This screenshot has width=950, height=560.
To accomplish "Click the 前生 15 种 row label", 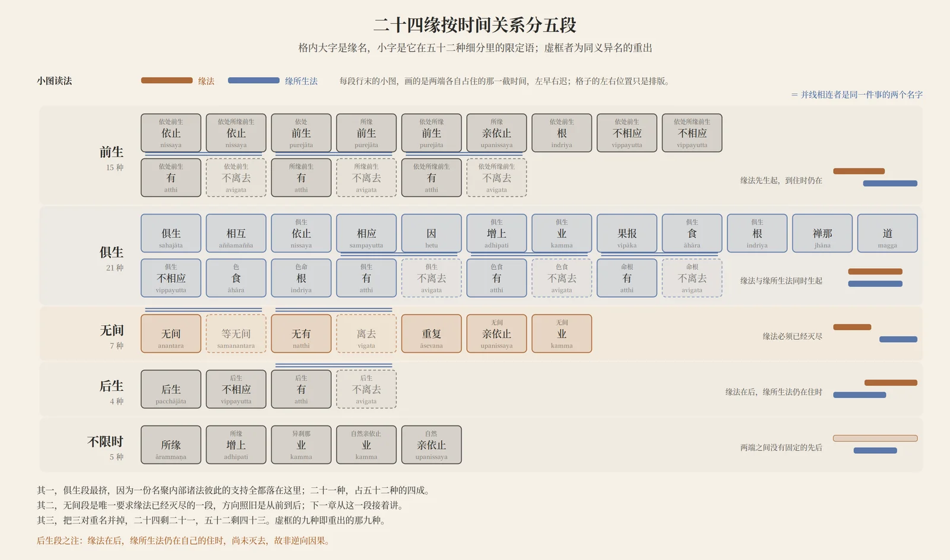I will tap(112, 158).
